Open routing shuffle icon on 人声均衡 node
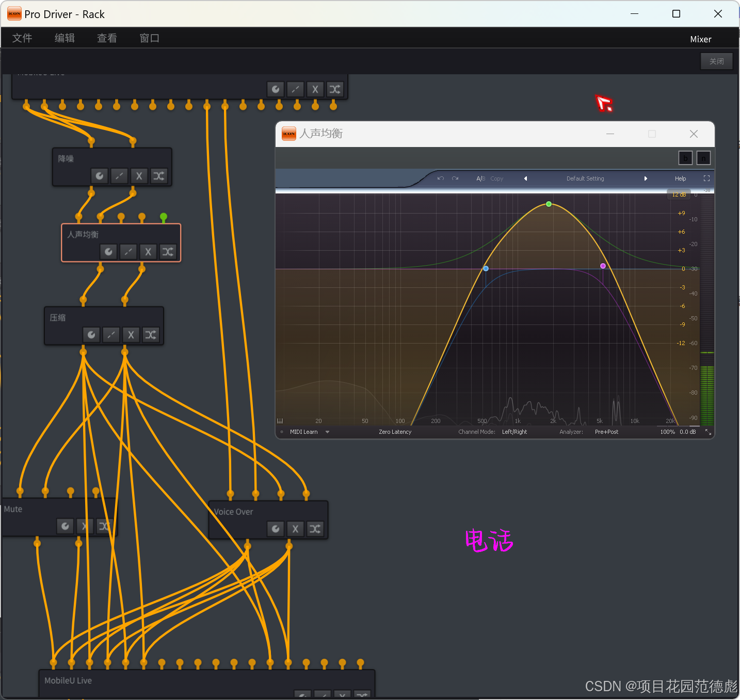The height and width of the screenshot is (700, 740). (168, 252)
